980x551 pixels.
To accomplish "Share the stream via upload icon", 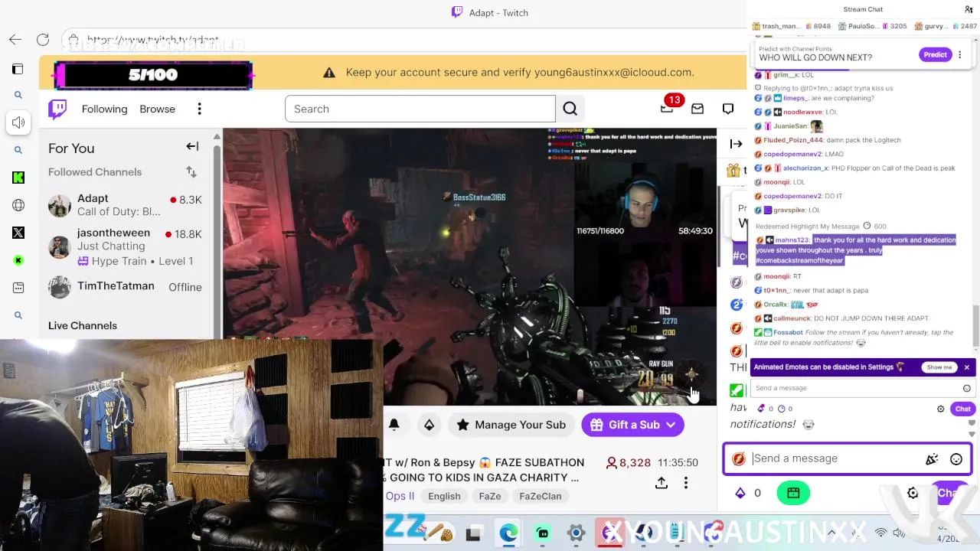I will [x=661, y=483].
